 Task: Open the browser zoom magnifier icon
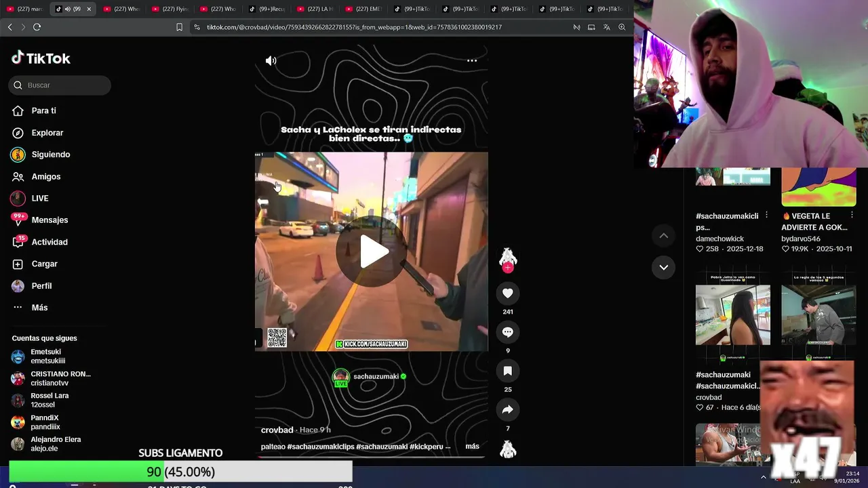click(x=622, y=27)
